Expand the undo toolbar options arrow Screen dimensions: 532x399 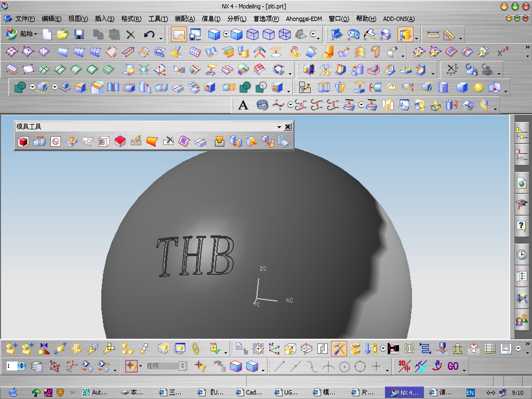[x=161, y=38]
